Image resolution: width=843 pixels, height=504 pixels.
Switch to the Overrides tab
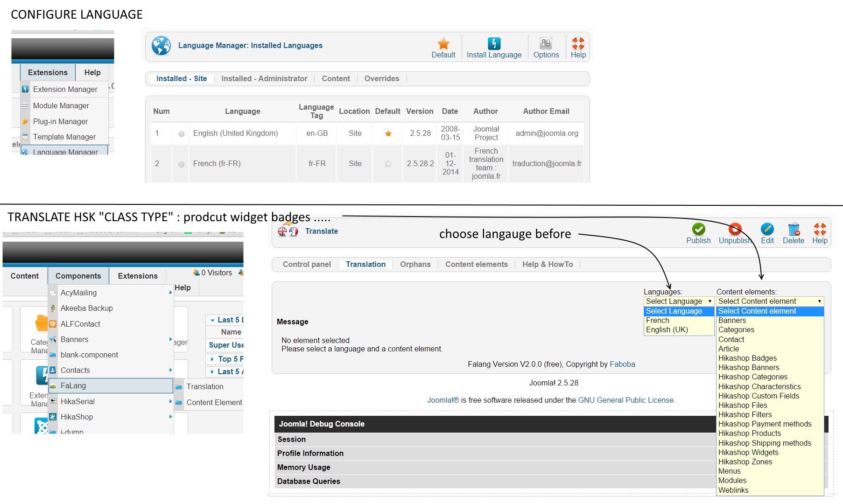(381, 79)
